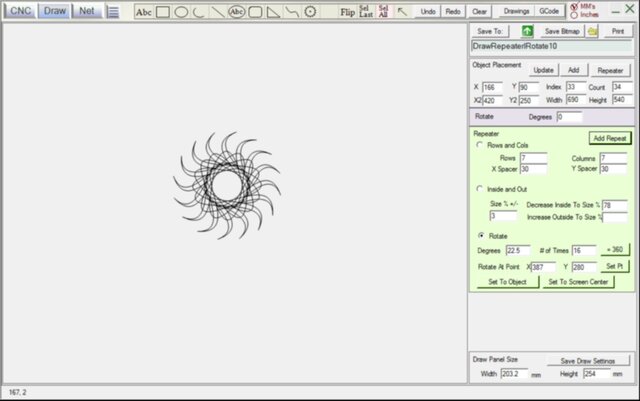Select the right triangle tool
Screen dimensions: 640x401
pyautogui.click(x=273, y=12)
